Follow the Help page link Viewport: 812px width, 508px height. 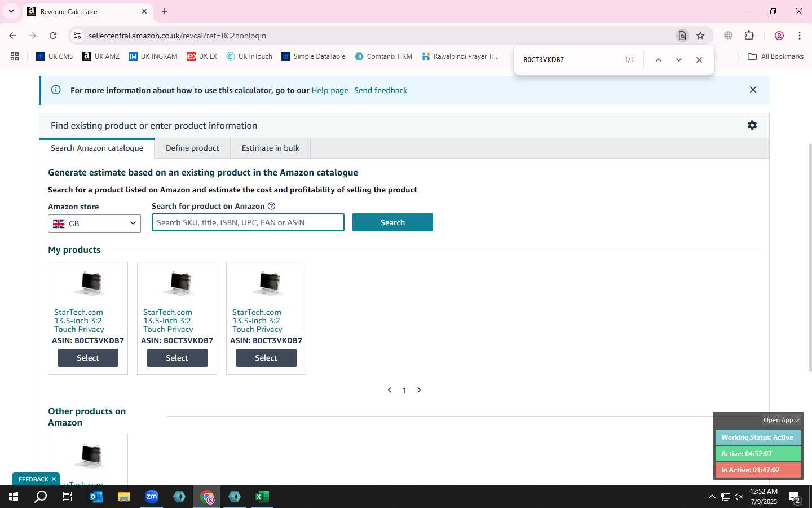coord(330,90)
